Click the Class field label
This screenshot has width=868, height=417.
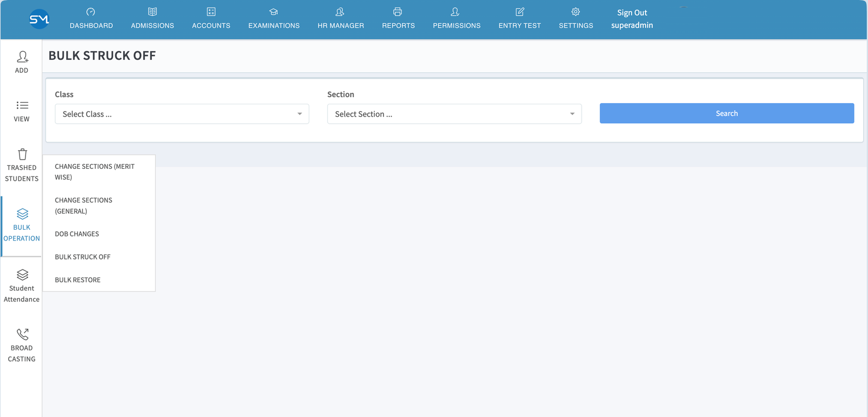click(x=64, y=94)
